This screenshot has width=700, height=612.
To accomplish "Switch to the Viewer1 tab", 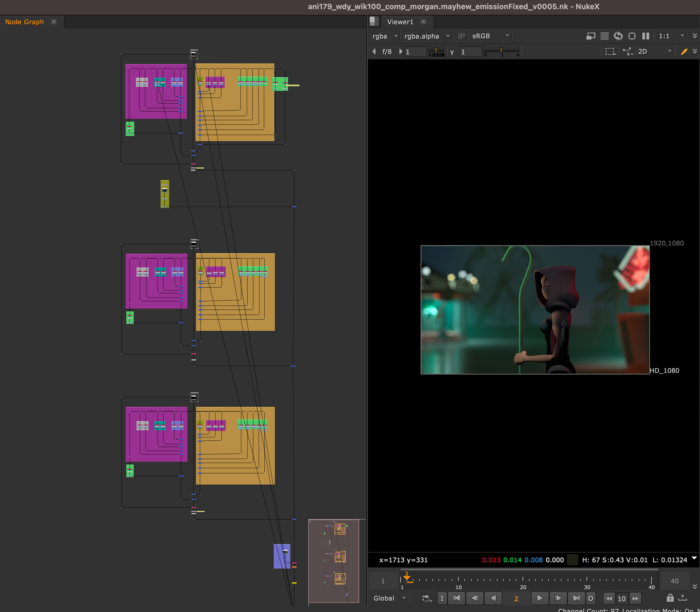I will point(400,22).
